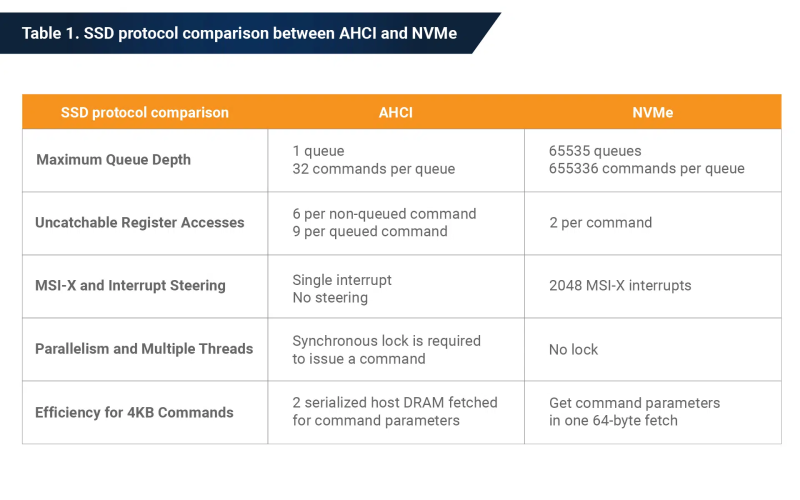The image size is (800, 500).
Task: Click the AHCI column header
Action: [x=396, y=112]
